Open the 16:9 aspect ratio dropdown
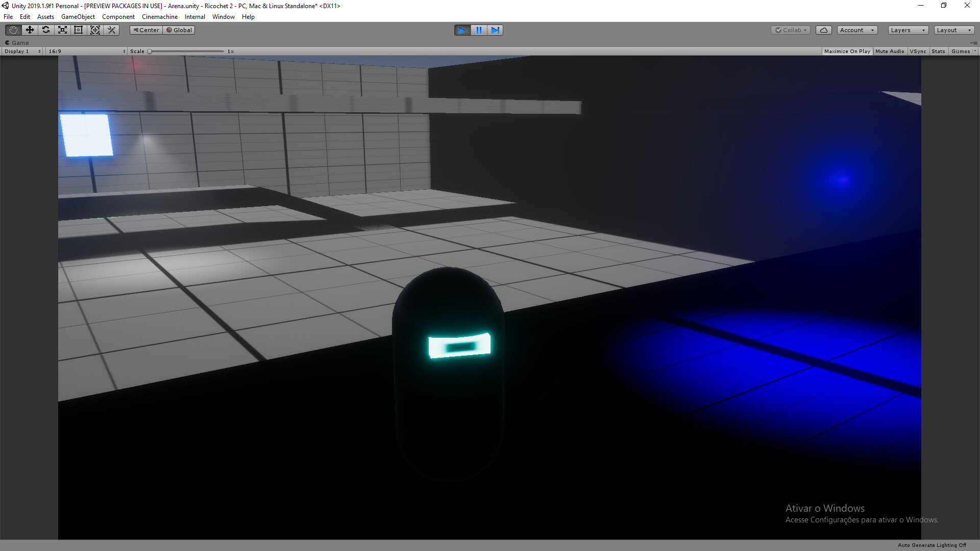 [x=87, y=52]
